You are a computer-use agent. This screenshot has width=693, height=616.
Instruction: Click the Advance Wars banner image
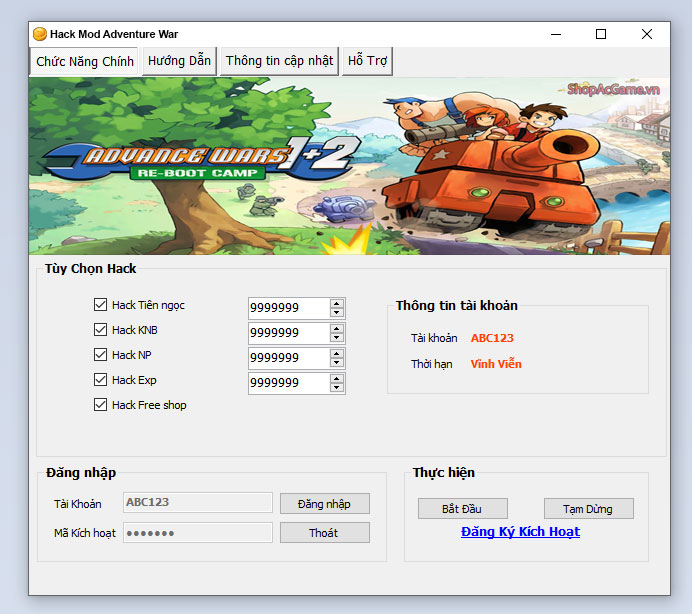pos(349,166)
